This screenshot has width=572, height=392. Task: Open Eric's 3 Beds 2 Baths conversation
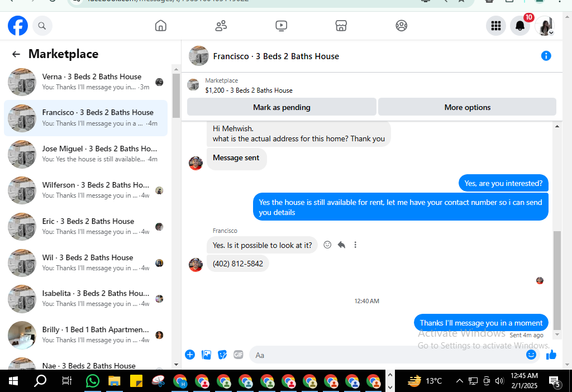85,227
